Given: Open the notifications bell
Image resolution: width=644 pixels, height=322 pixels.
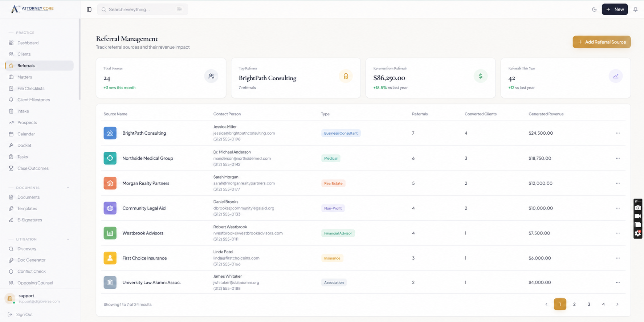Looking at the screenshot, I should [x=635, y=9].
